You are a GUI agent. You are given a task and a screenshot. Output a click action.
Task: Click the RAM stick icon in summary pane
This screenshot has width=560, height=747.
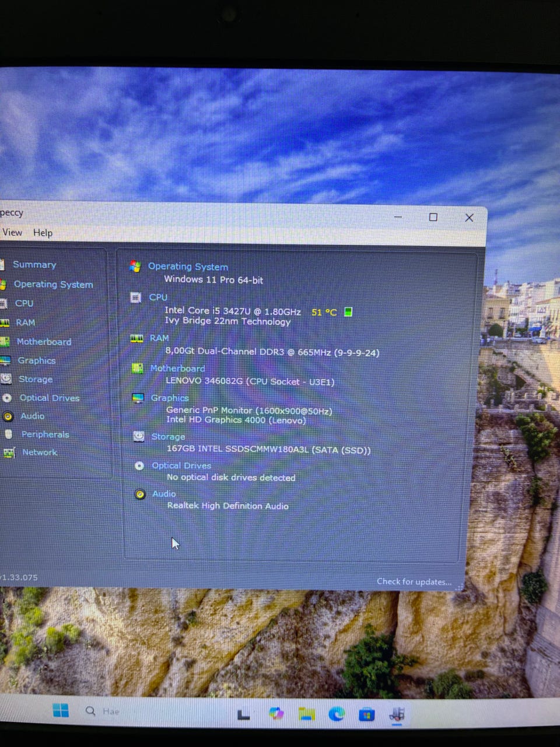coord(136,338)
